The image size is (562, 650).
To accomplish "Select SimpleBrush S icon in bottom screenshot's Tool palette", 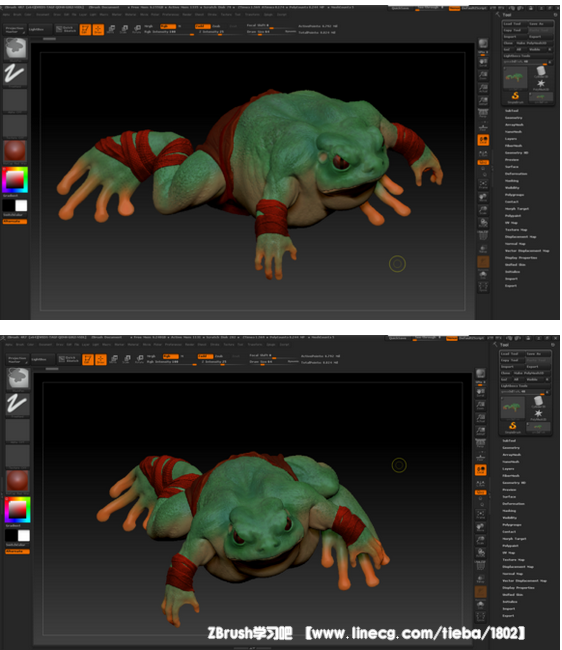I will [513, 427].
